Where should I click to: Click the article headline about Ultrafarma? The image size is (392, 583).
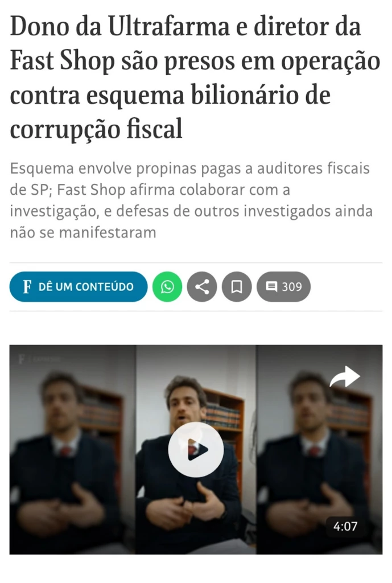195,77
